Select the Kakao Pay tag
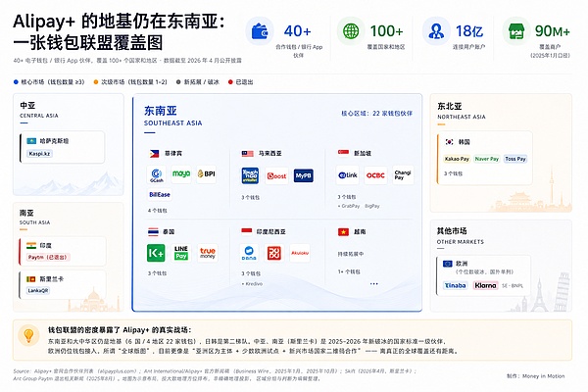This screenshot has height=392, width=588. [457, 159]
